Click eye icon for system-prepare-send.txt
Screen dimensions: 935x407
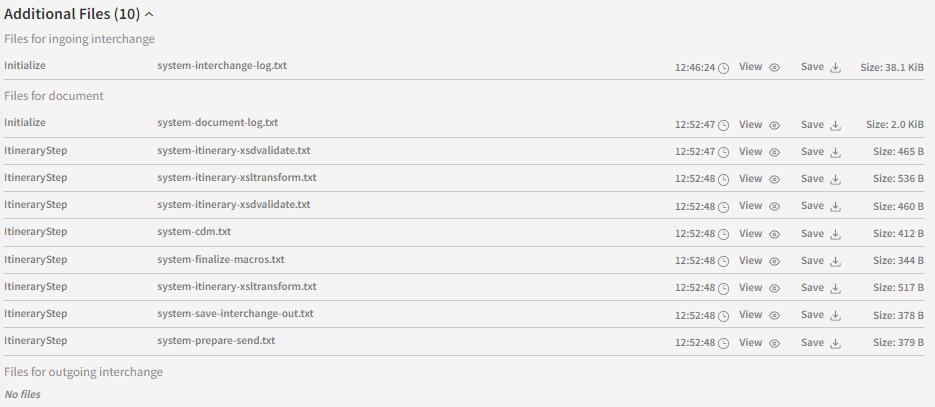774,343
